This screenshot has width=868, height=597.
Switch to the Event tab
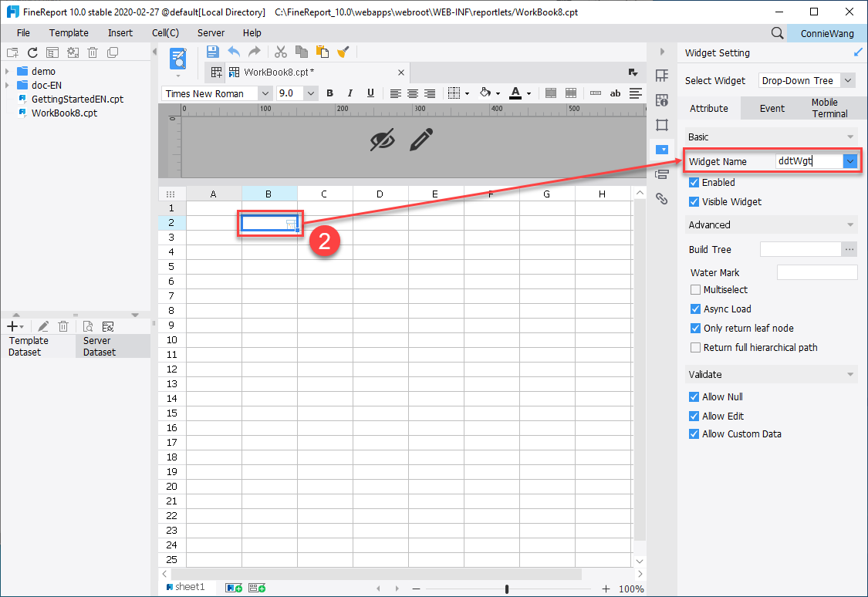tap(772, 108)
